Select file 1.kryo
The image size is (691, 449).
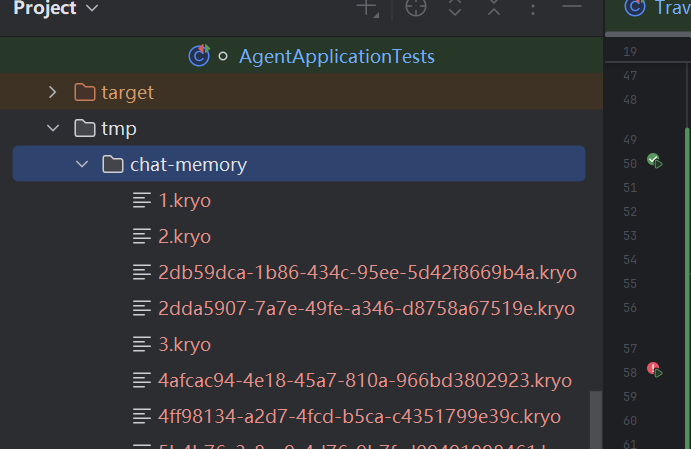tap(185, 200)
